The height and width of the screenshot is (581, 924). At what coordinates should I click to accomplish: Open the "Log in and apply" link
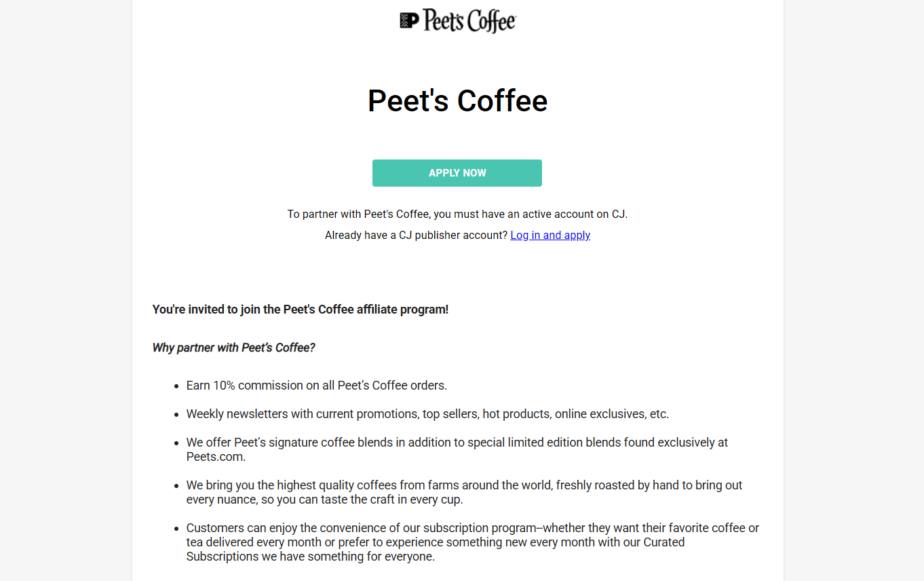(550, 235)
